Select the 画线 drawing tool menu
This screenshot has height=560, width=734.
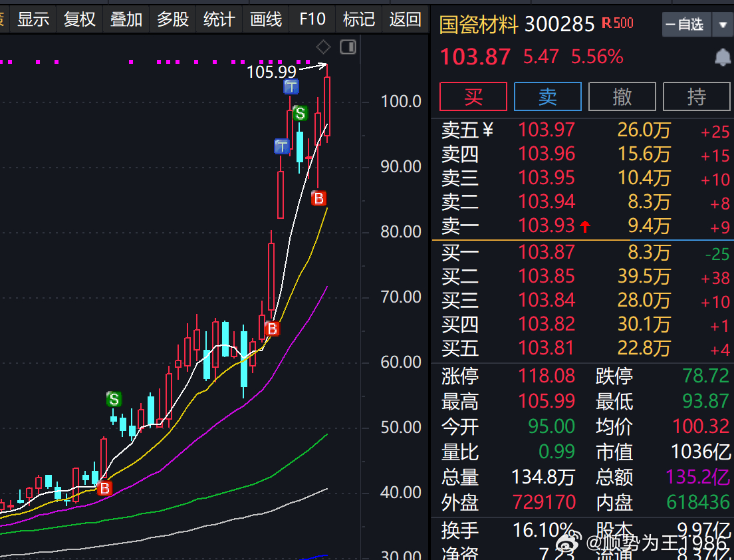pos(266,19)
